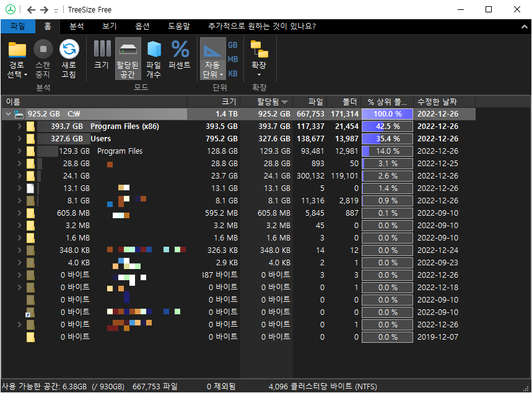Screen dimensions: 532x393
Task: Expand the Users folder
Action: 19,139
